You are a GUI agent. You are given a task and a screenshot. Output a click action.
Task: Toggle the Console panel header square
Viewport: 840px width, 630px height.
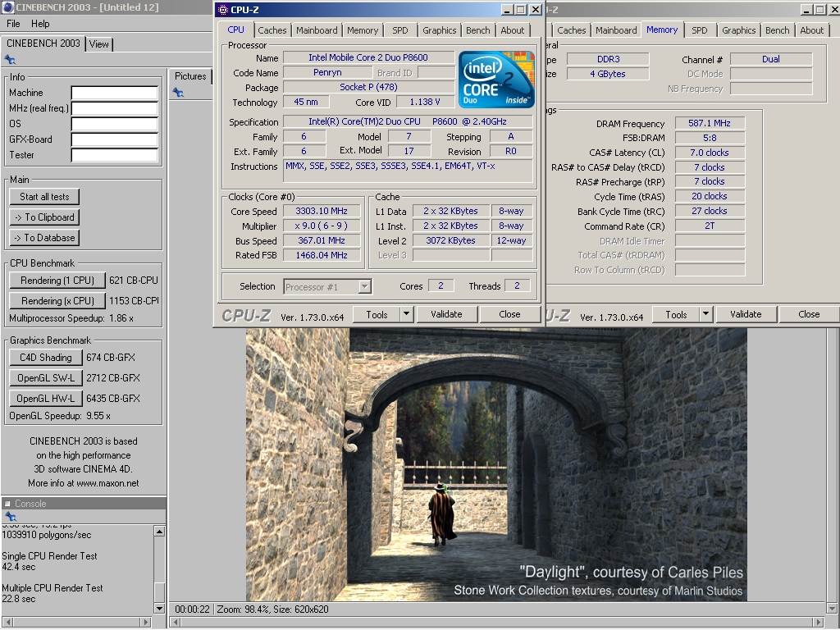pos(7,504)
